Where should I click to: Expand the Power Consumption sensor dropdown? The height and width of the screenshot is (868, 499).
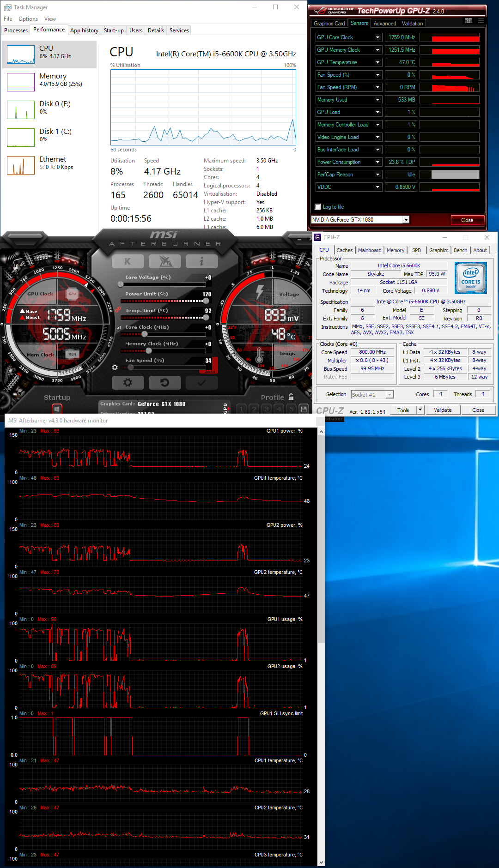[x=377, y=162]
